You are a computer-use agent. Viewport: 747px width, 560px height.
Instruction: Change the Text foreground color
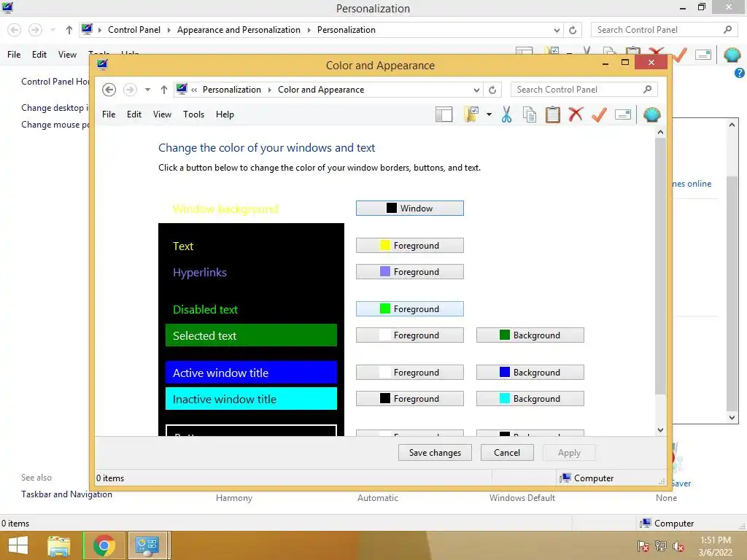point(410,245)
